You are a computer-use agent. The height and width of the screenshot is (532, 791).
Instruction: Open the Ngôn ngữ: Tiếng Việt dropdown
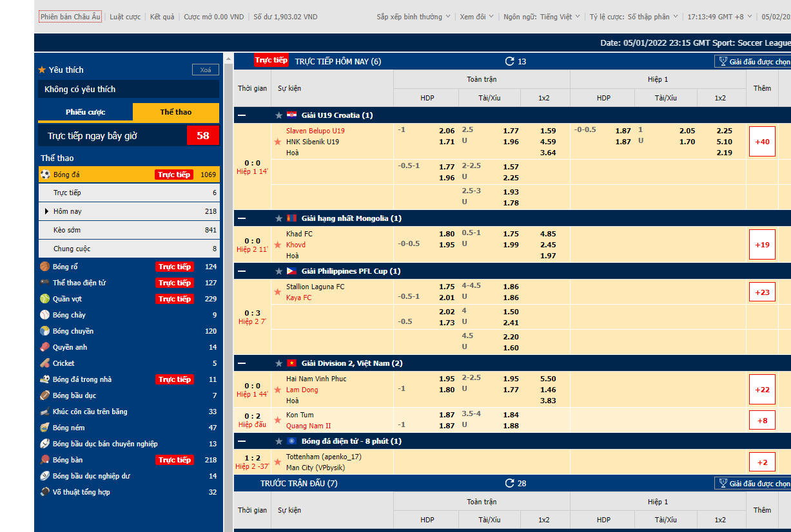(x=542, y=17)
